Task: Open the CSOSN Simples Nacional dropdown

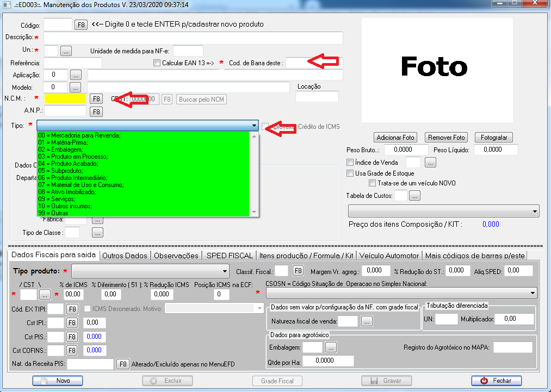Action: pos(533,293)
